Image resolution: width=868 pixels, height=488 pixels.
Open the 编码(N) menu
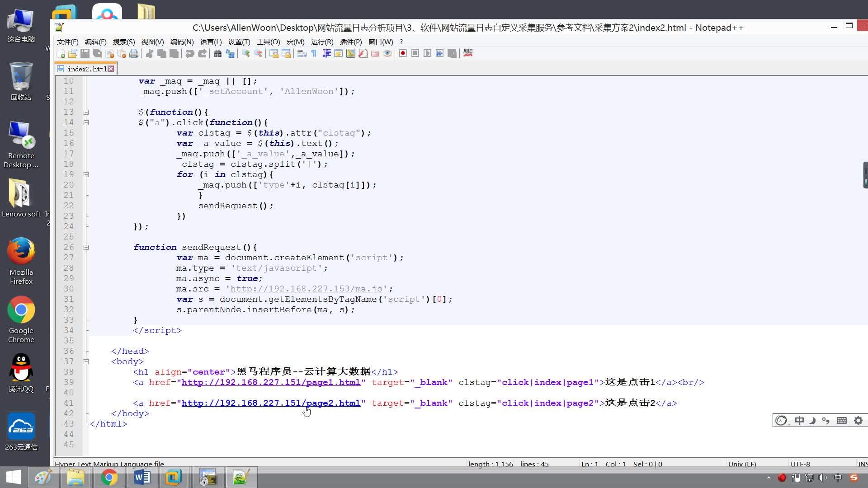coord(182,42)
